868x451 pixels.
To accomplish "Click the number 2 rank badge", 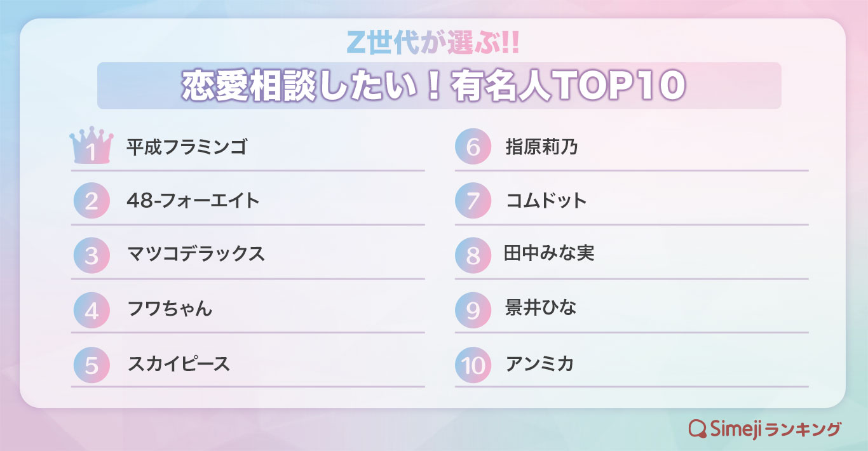I will point(92,201).
